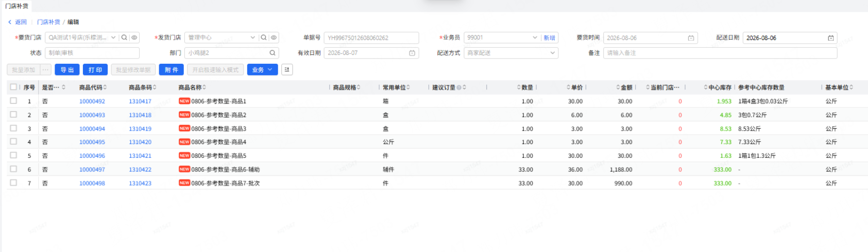Switch to the 门店补货 tab
This screenshot has width=868, height=252.
point(16,6)
